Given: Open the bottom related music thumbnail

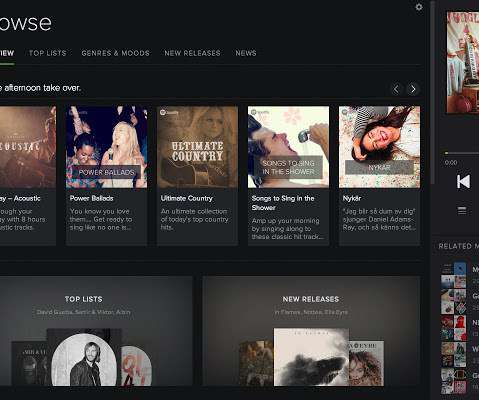Looking at the screenshot, I should click(x=454, y=381).
